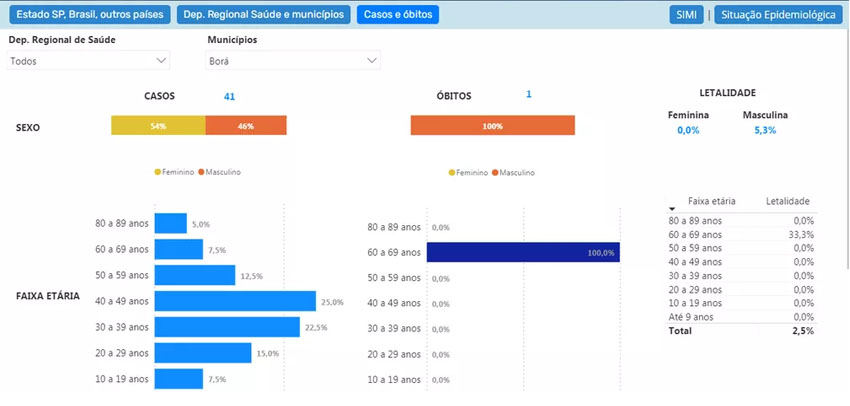The height and width of the screenshot is (406, 850).
Task: Select the 50 a 59 anos cases bar
Action: 195,275
